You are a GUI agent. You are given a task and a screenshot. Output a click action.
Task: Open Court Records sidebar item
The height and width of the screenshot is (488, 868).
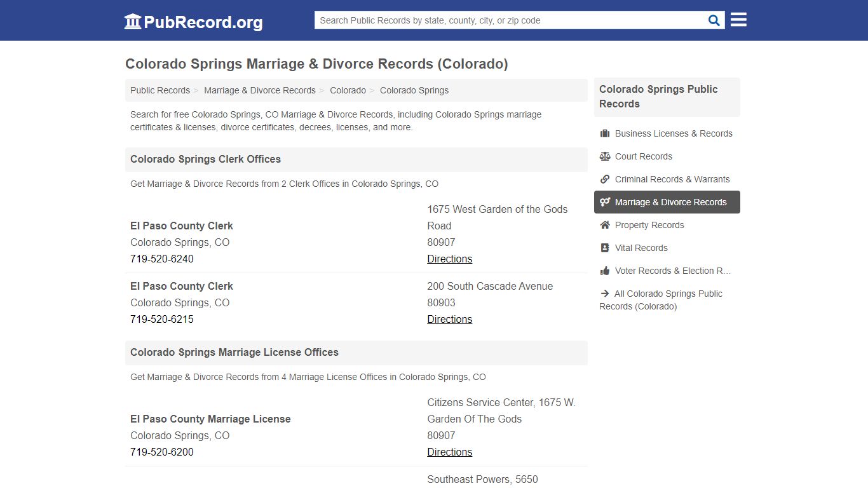point(667,156)
